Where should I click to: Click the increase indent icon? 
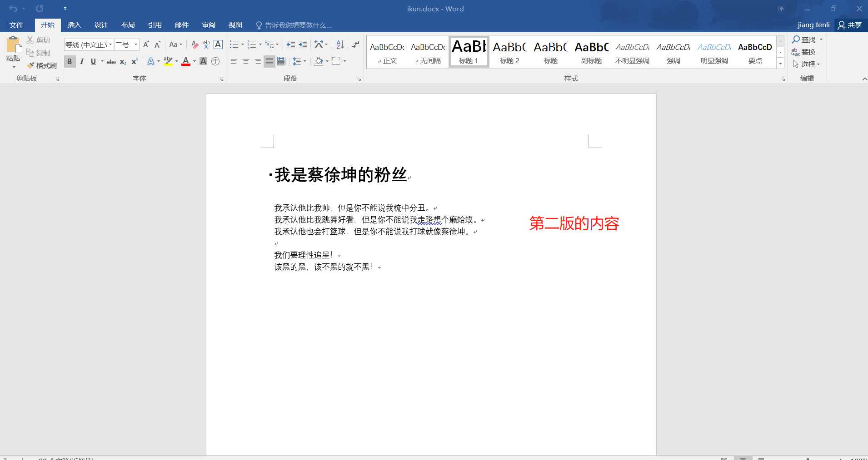[x=302, y=45]
